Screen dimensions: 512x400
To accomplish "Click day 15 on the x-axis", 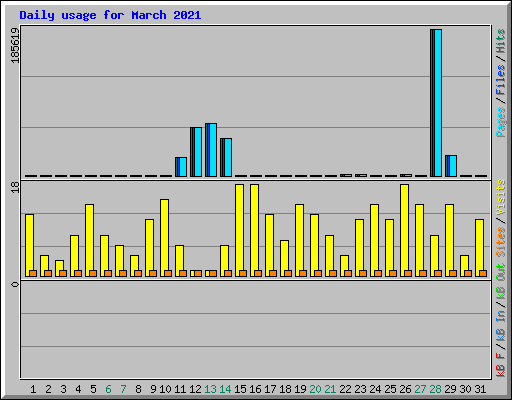I will pos(240,389).
